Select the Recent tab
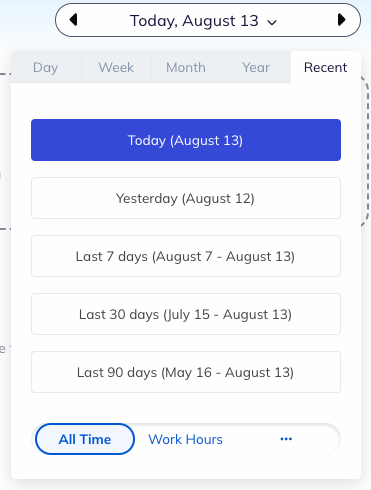This screenshot has width=371, height=490. tap(326, 67)
